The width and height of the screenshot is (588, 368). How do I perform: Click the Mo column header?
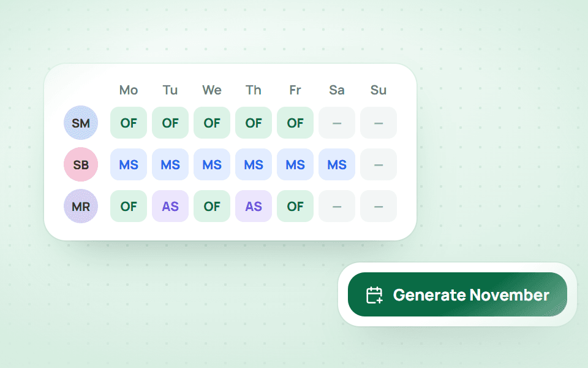129,90
